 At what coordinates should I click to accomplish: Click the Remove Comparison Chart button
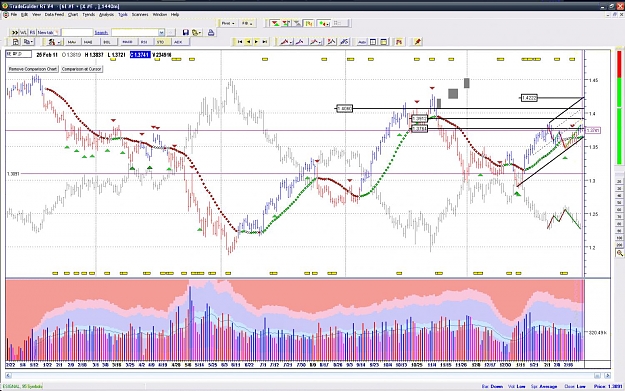pyautogui.click(x=33, y=69)
